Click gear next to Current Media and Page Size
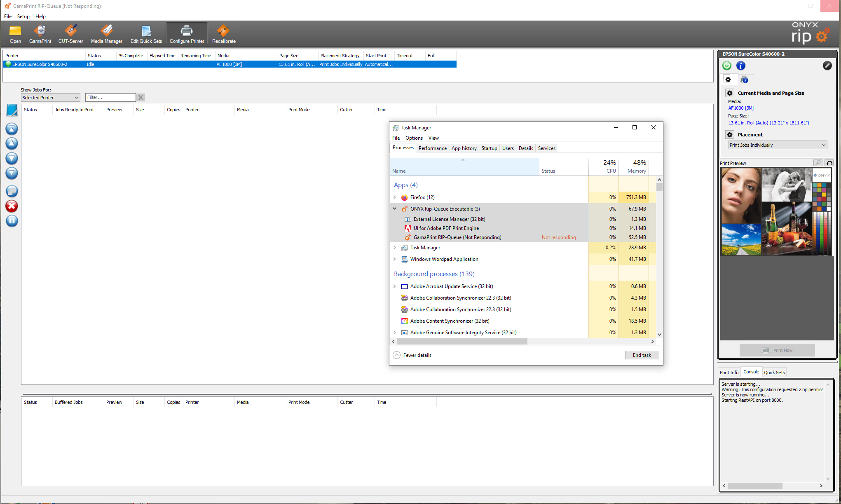 click(730, 93)
